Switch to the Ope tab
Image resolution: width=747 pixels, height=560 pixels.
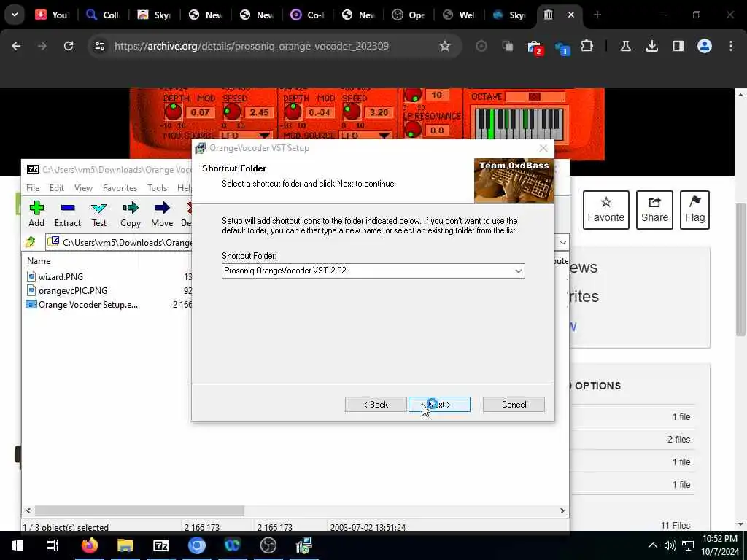(x=410, y=15)
